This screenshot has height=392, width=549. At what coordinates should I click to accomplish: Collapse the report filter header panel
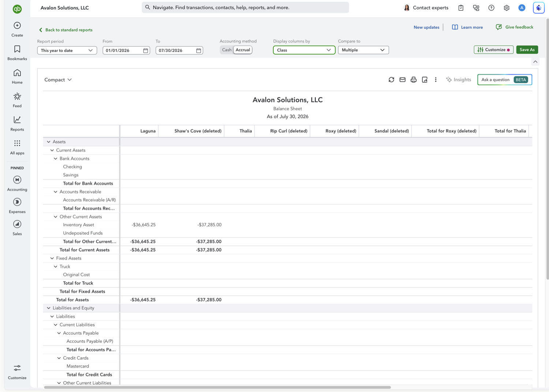[x=535, y=62]
